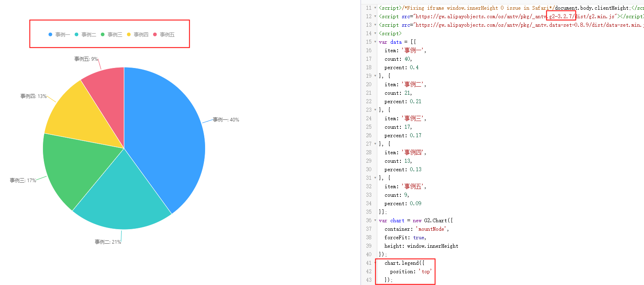The height and width of the screenshot is (285, 644).
Task: Click in code line 'count: 40,'
Action: [x=398, y=59]
